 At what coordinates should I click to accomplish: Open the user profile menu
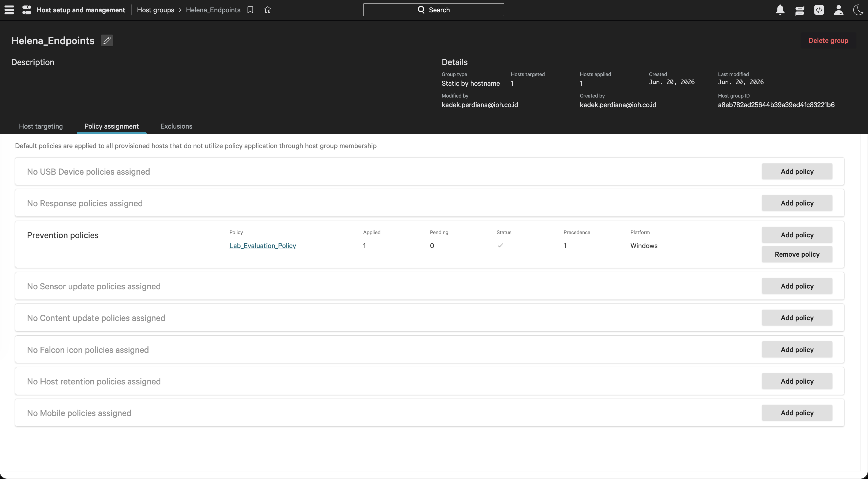839,10
